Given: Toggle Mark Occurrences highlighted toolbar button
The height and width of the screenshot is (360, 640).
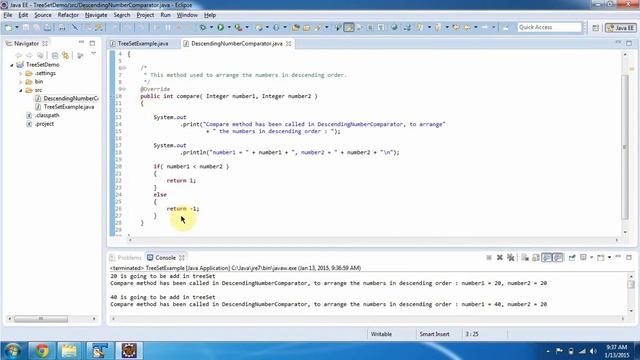Looking at the screenshot, I should pyautogui.click(x=349, y=27).
